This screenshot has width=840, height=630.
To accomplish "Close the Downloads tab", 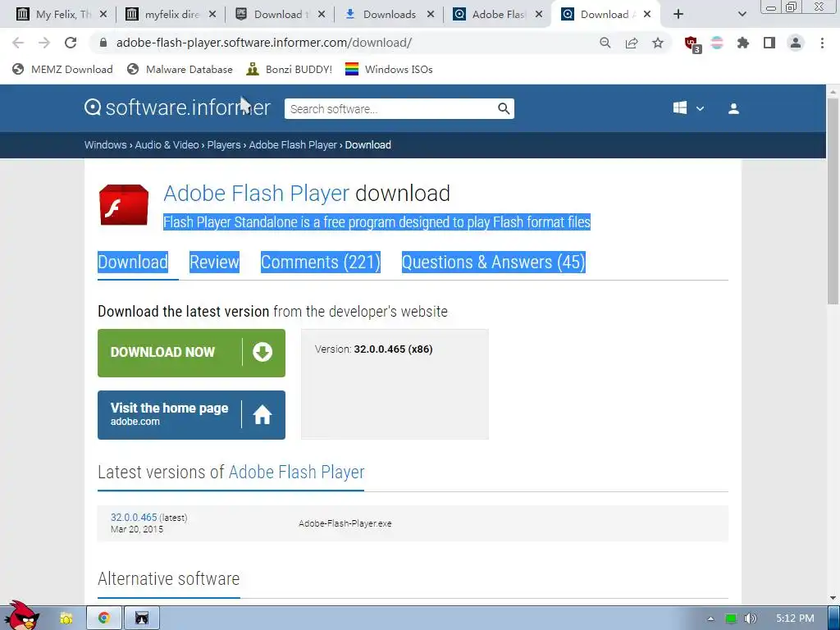I will [430, 15].
